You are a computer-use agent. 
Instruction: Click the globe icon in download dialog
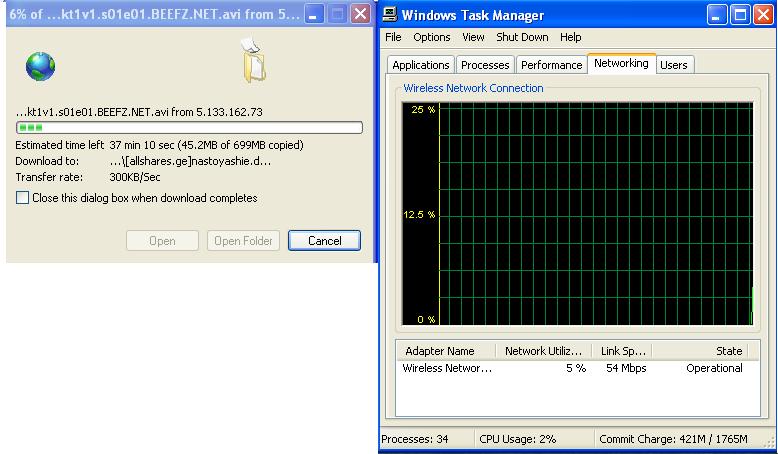[41, 66]
